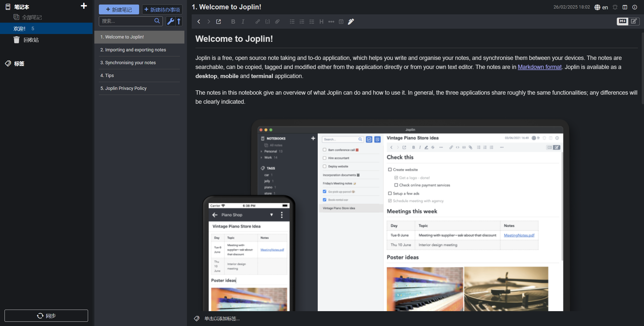Click the search magnifier icon
Viewport: 644px width, 326px height.
pos(157,21)
